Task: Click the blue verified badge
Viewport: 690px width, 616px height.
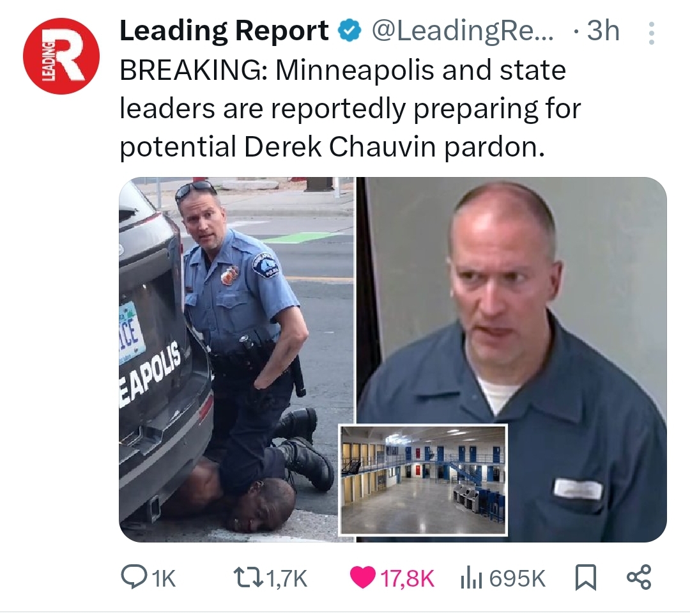Action: click(349, 31)
